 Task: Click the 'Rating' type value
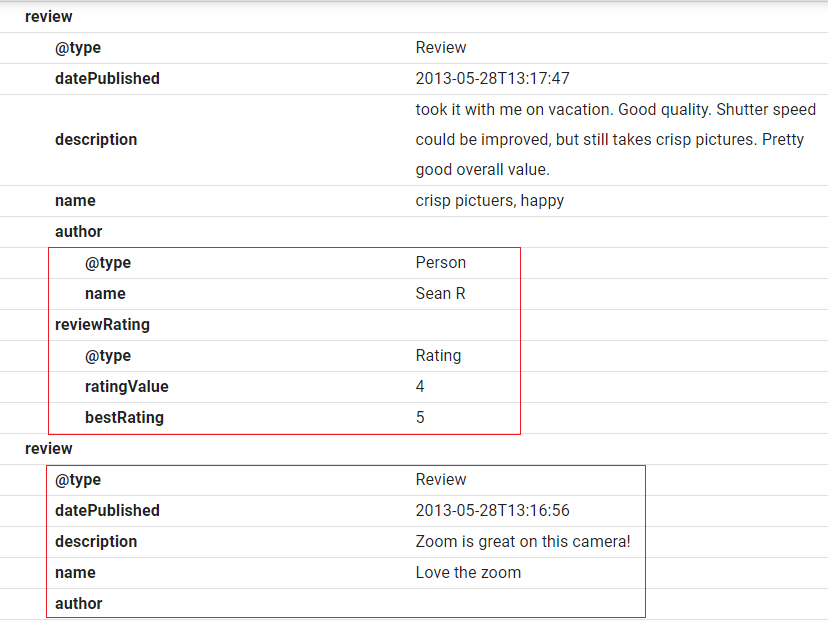(438, 355)
